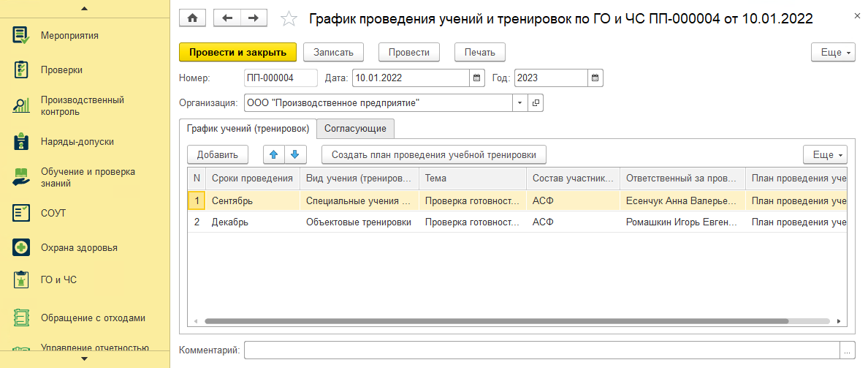Select the Наряды-допуски sidebar icon
Image resolution: width=868 pixels, height=368 pixels.
pyautogui.click(x=21, y=141)
